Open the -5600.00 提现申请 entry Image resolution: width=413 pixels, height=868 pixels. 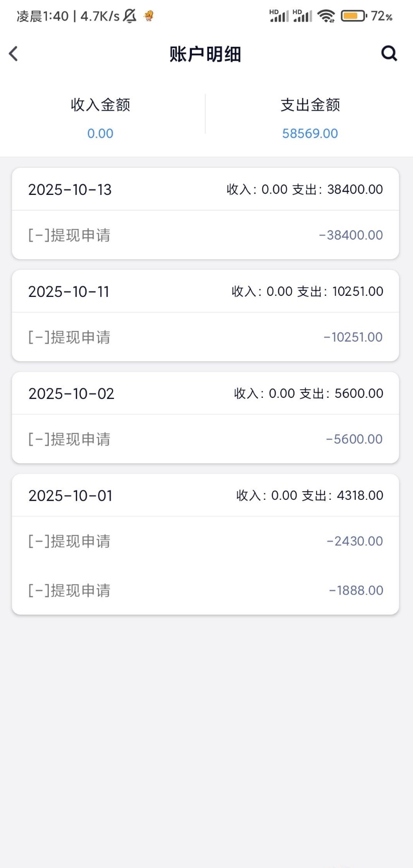205,439
